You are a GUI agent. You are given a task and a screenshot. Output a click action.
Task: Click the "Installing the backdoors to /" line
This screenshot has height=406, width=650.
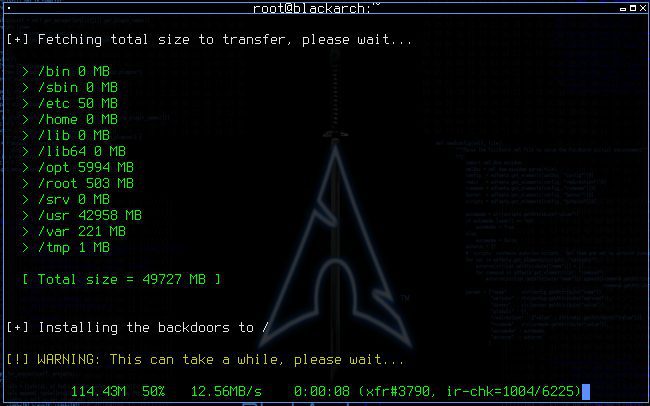click(138, 328)
